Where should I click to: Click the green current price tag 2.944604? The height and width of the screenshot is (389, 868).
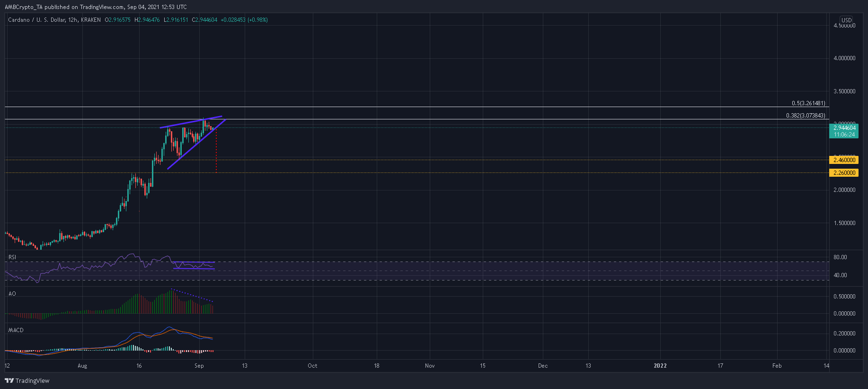(844, 128)
